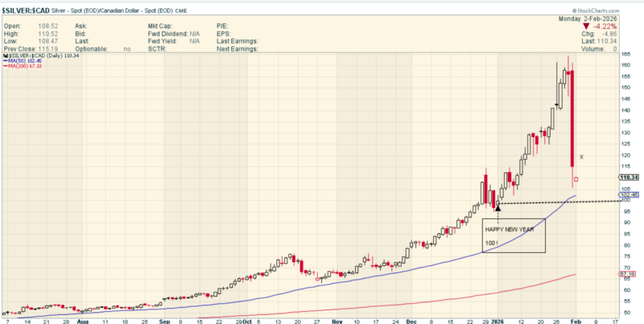Click the small hollow red candle at latest date

point(576,179)
